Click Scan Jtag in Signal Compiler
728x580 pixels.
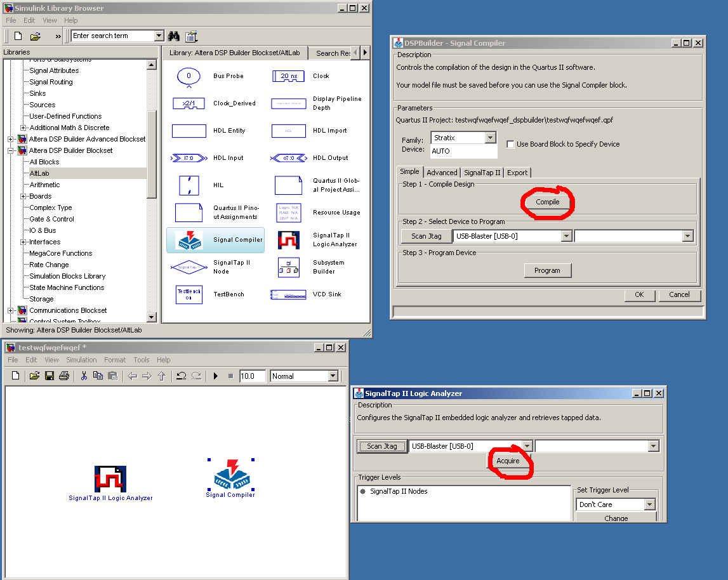[x=427, y=236]
